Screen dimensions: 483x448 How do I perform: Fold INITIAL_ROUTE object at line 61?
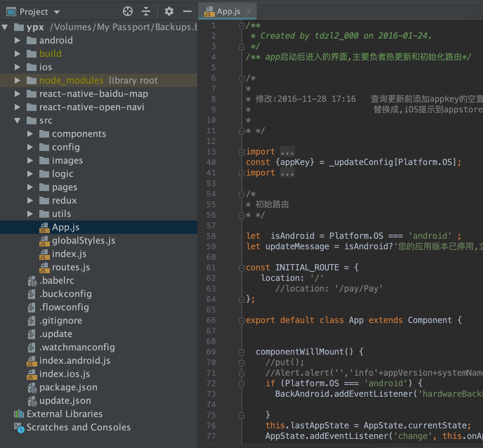[x=241, y=268]
